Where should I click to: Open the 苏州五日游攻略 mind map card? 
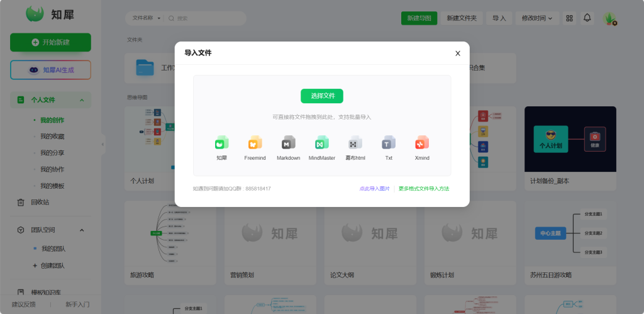point(570,242)
